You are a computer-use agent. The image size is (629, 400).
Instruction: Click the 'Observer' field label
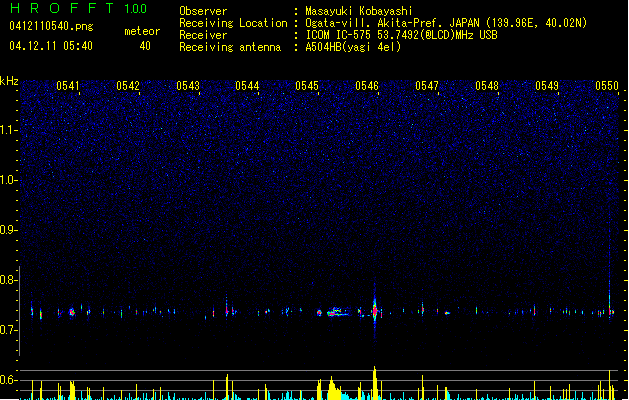(x=203, y=11)
